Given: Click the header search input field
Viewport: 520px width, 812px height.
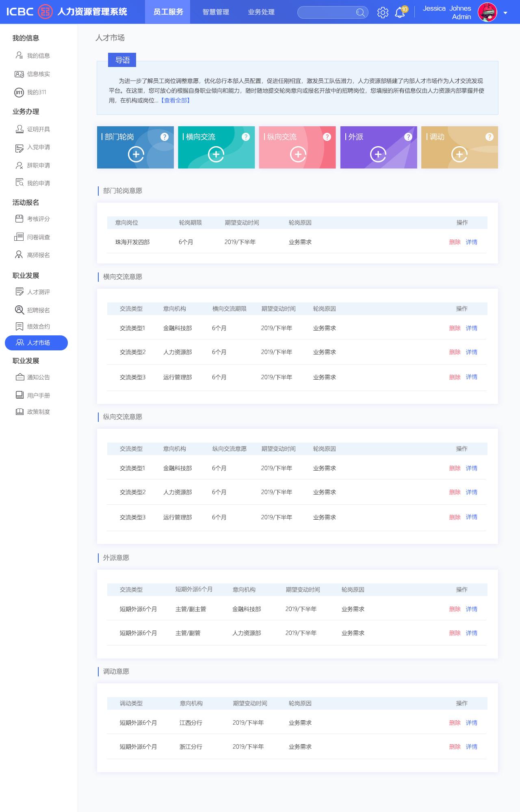Looking at the screenshot, I should pyautogui.click(x=333, y=12).
